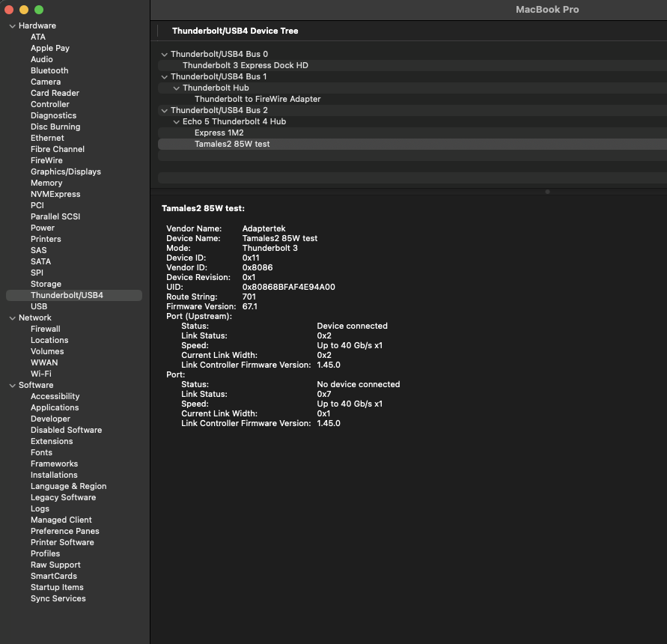Select Thunderbolt/USB4 Bus 0 row
Screen dimensions: 667x644
[412, 54]
